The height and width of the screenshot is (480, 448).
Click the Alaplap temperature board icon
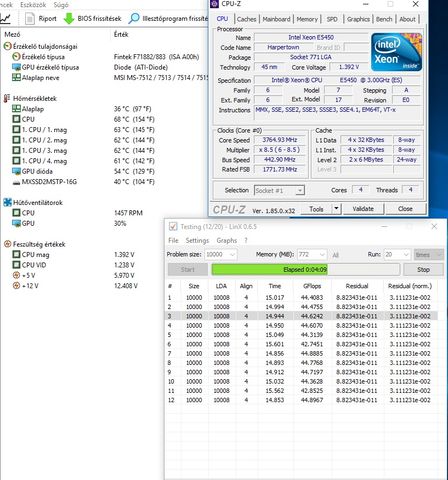tap(16, 109)
